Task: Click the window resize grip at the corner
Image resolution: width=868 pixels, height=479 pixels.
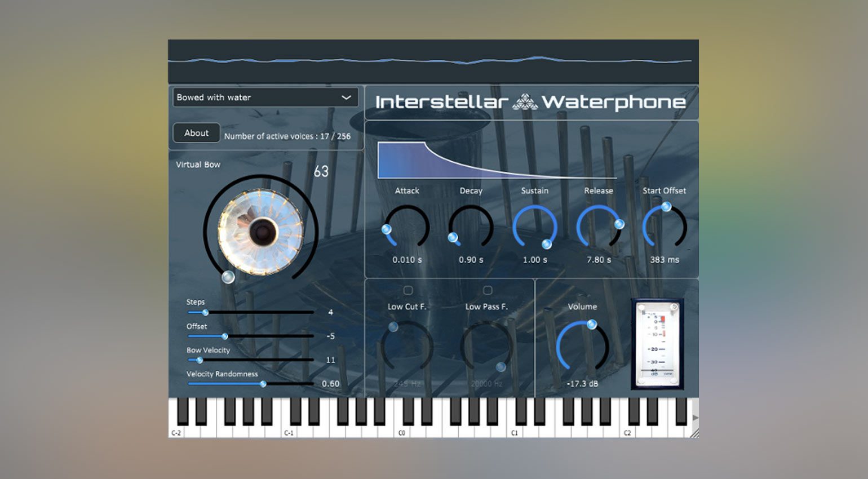Action: (694, 433)
